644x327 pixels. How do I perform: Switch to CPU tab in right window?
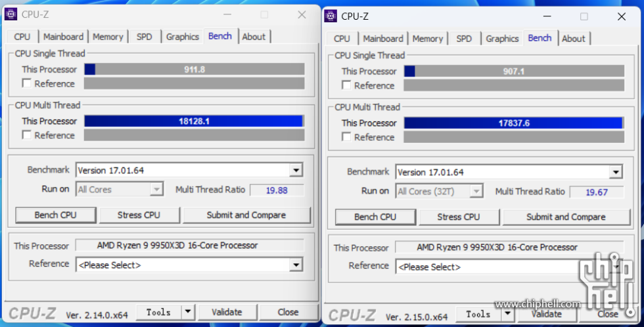[x=342, y=39]
